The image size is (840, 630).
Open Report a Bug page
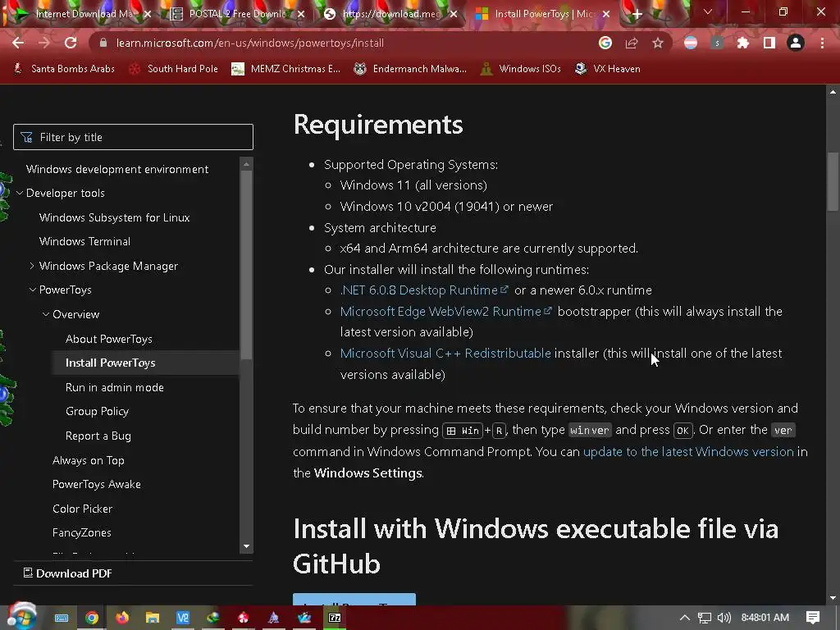[x=98, y=436]
